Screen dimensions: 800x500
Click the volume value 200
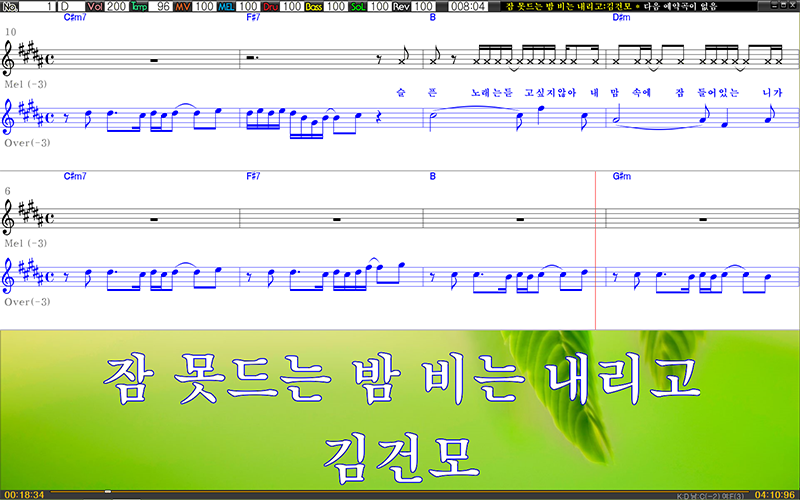(x=117, y=6)
